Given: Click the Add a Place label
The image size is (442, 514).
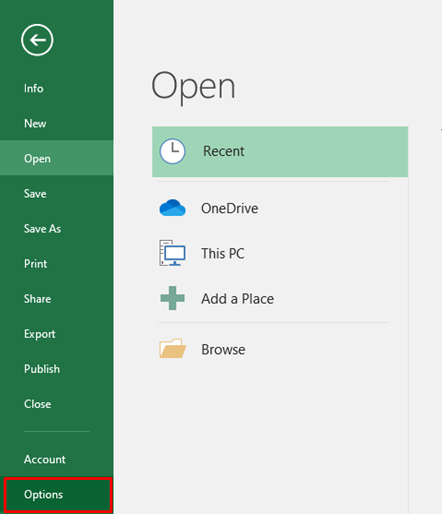Looking at the screenshot, I should tap(237, 299).
